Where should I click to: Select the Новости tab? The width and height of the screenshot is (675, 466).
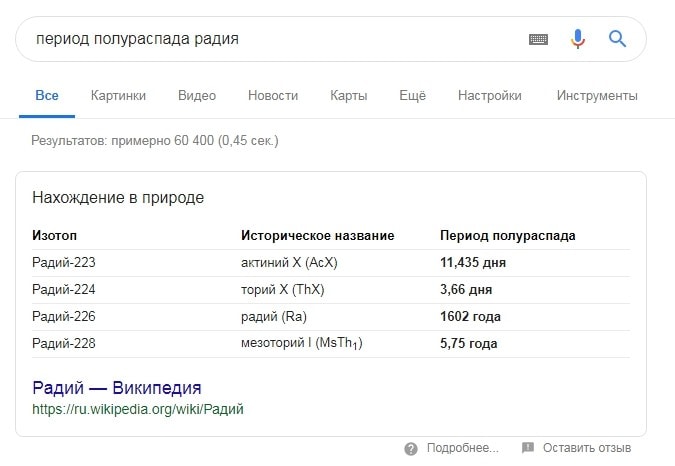pyautogui.click(x=273, y=96)
